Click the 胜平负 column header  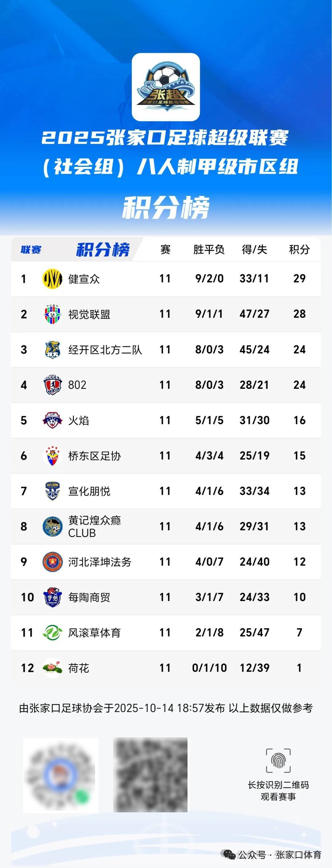coord(209,250)
